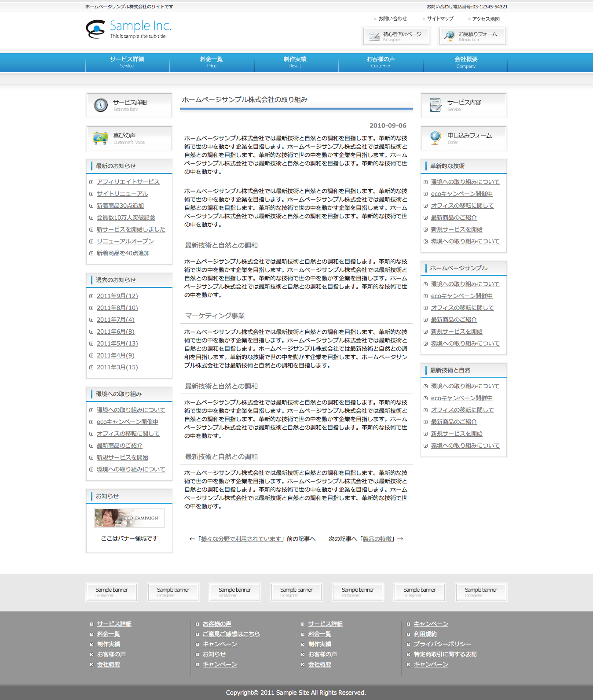Image resolution: width=593 pixels, height=700 pixels.
Task: Open プライバシーポリシー link in the footer
Action: pyautogui.click(x=442, y=644)
